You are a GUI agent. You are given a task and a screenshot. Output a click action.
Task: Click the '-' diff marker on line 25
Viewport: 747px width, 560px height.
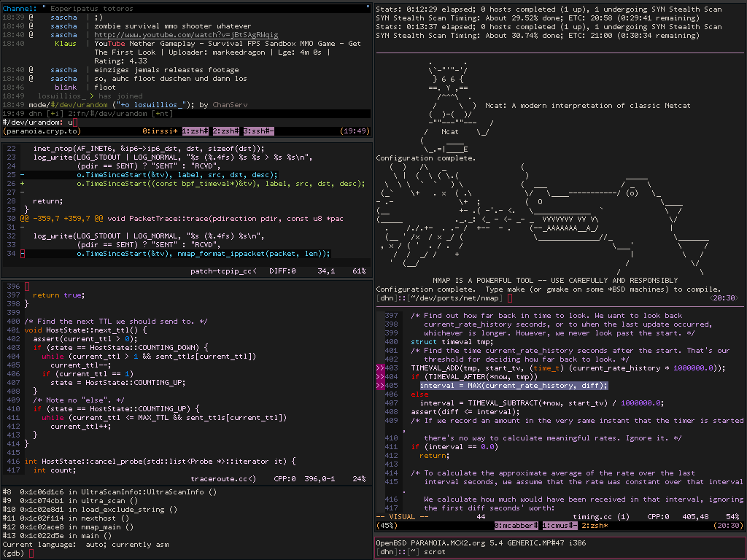coord(23,175)
